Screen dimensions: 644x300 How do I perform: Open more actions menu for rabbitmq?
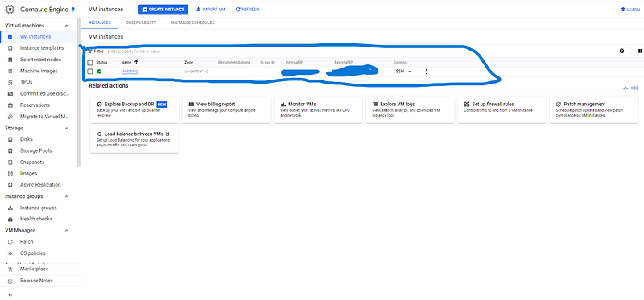click(x=427, y=72)
